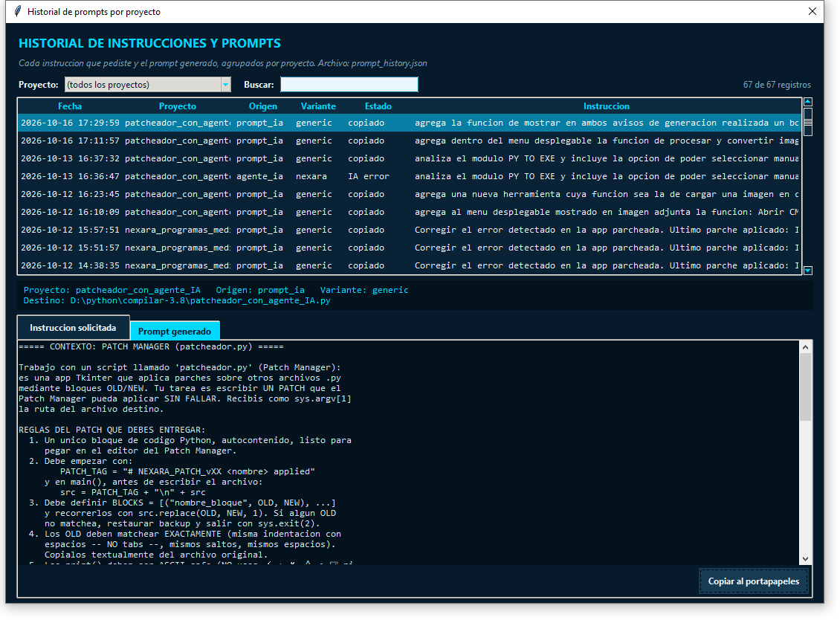Close the Historial de prompts window

[812, 11]
